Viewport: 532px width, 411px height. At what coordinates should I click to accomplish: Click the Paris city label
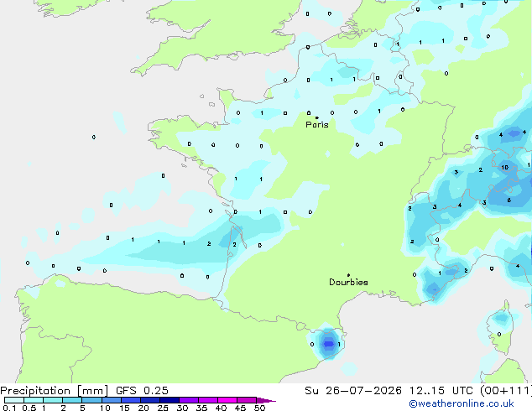pos(317,125)
